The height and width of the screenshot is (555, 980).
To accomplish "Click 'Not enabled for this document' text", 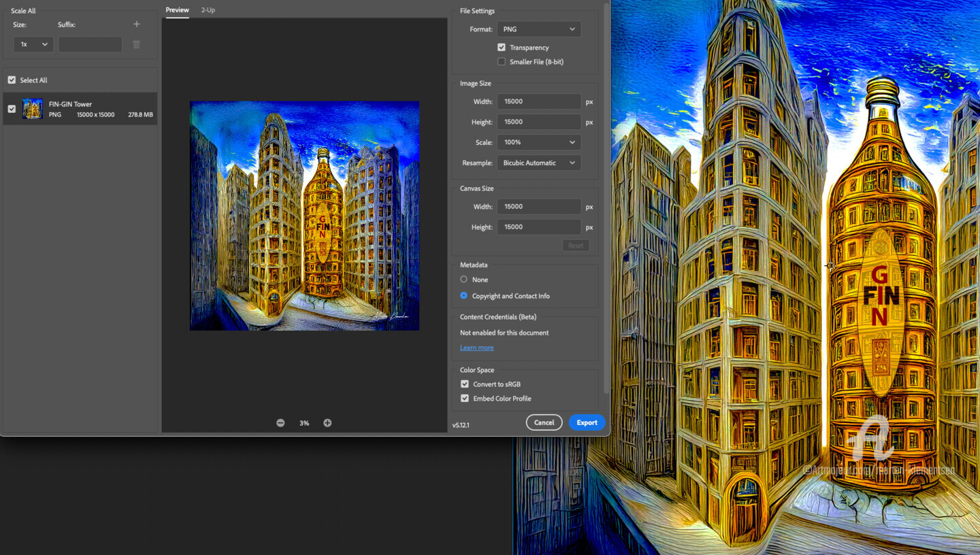I will (x=504, y=333).
